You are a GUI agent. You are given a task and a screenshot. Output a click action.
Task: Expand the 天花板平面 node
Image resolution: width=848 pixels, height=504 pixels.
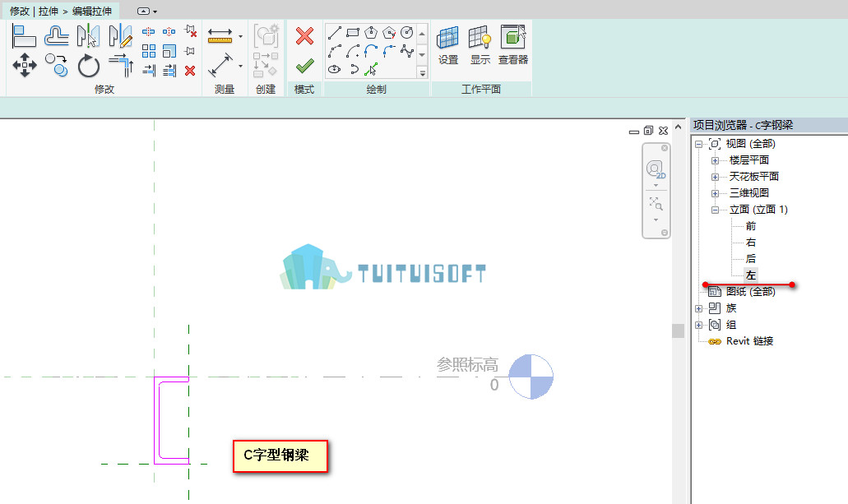(x=715, y=177)
